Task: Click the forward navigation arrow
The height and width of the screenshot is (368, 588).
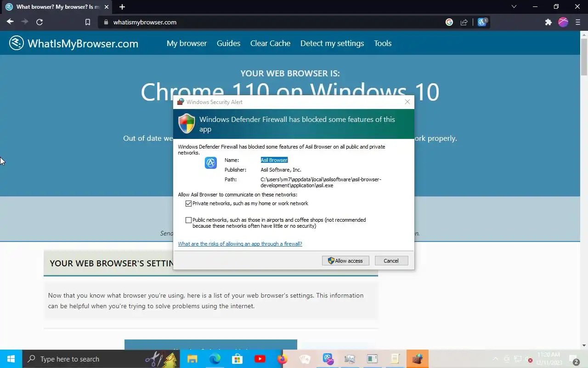Action: coord(25,22)
